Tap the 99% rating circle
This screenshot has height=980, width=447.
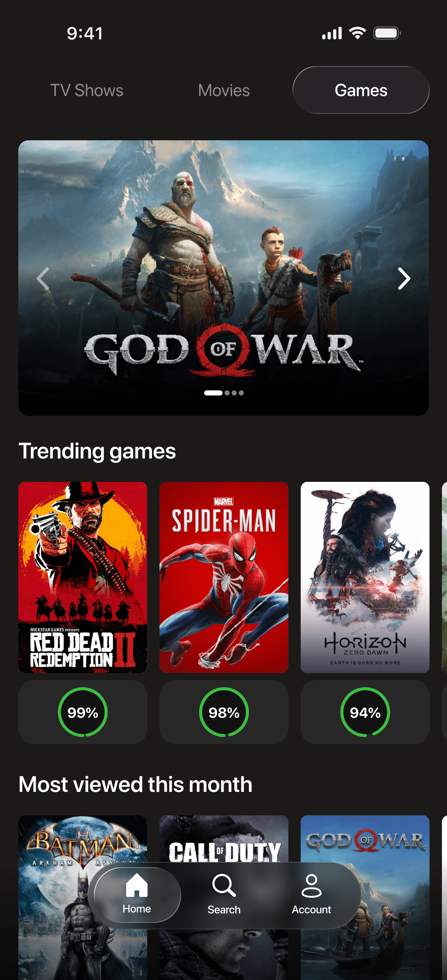tap(83, 712)
